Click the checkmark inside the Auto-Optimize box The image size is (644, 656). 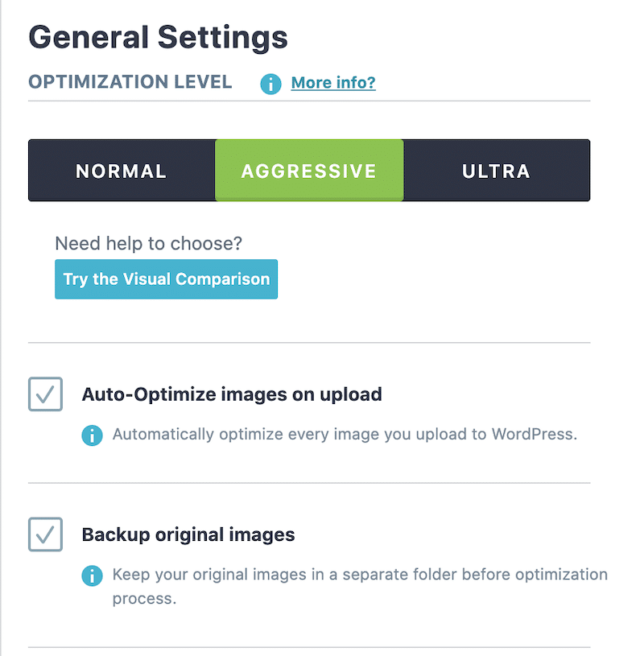point(45,394)
